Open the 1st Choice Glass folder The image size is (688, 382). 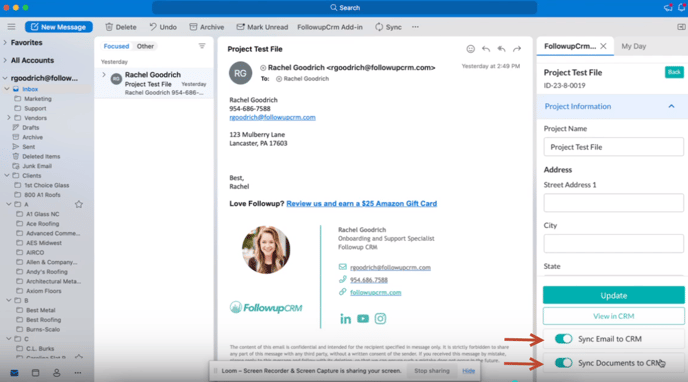pyautogui.click(x=47, y=185)
